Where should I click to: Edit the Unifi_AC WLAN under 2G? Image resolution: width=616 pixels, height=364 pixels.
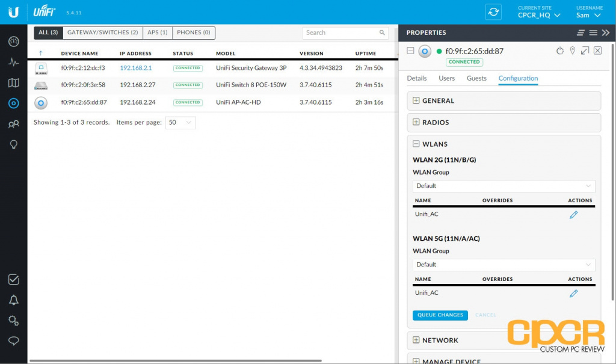point(573,215)
